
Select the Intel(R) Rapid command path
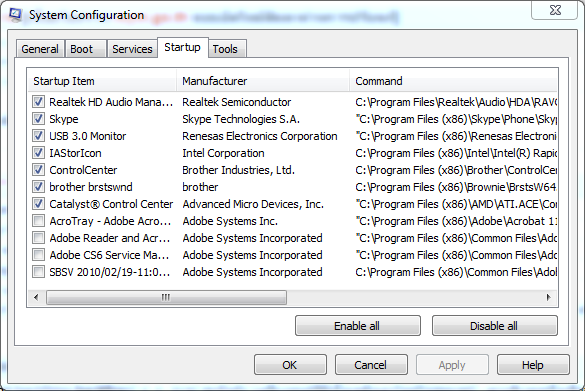(456, 153)
